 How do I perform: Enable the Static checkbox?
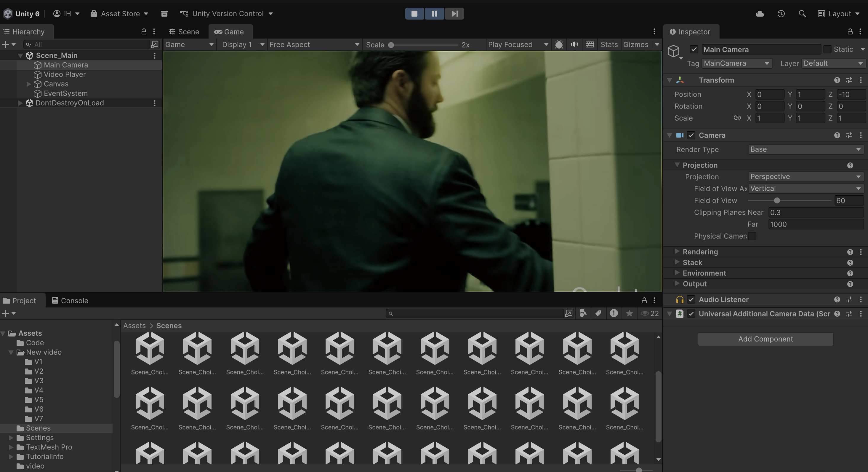(x=827, y=49)
